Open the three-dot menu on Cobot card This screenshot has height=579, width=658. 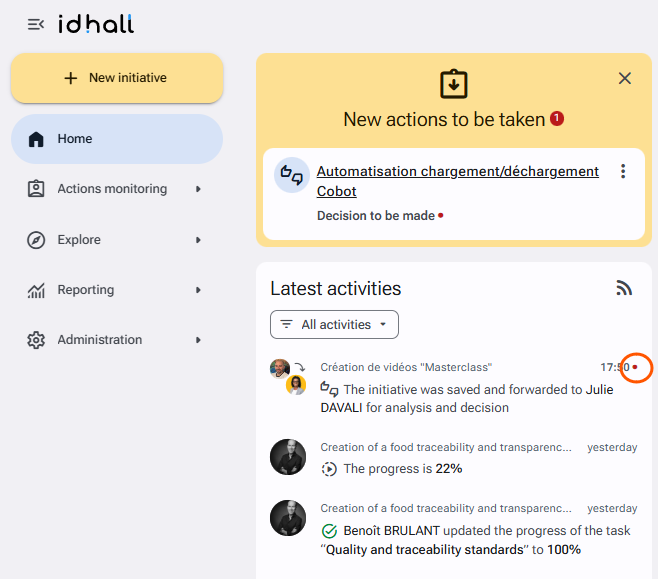click(x=623, y=171)
